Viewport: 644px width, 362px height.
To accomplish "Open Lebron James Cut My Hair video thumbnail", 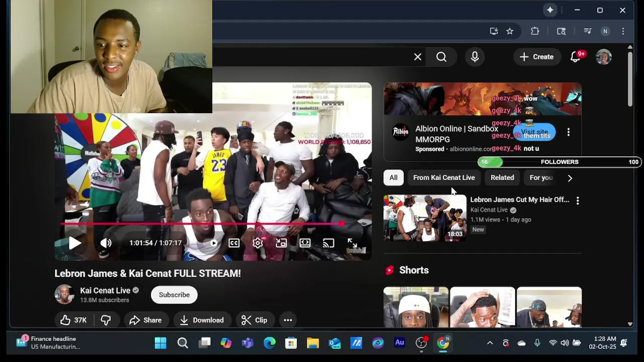I will [425, 218].
